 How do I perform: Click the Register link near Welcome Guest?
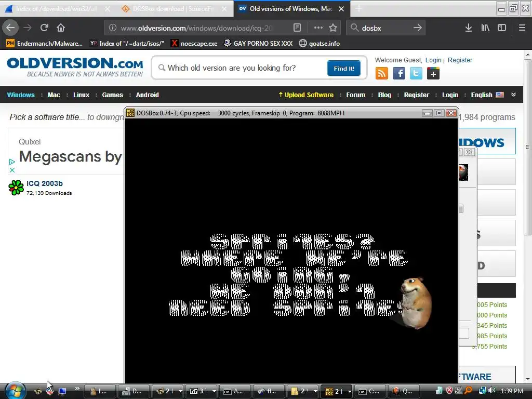pos(460,60)
